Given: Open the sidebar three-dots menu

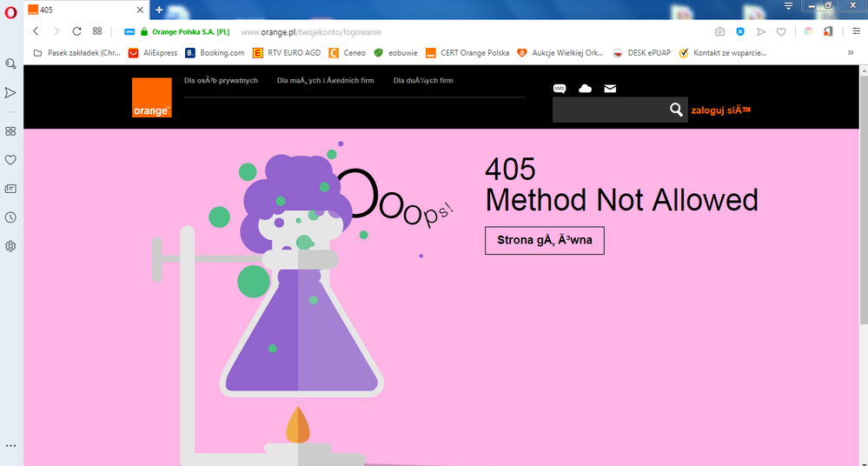Looking at the screenshot, I should point(10,445).
